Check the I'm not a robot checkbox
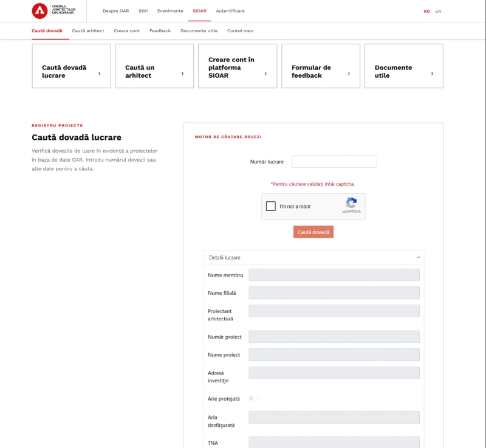This screenshot has height=448, width=486. pos(270,206)
